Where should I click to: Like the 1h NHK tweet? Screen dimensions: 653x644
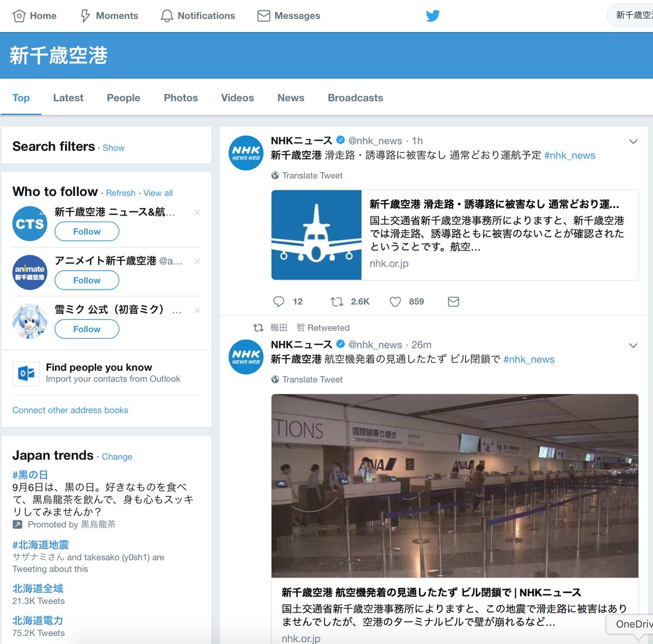395,302
